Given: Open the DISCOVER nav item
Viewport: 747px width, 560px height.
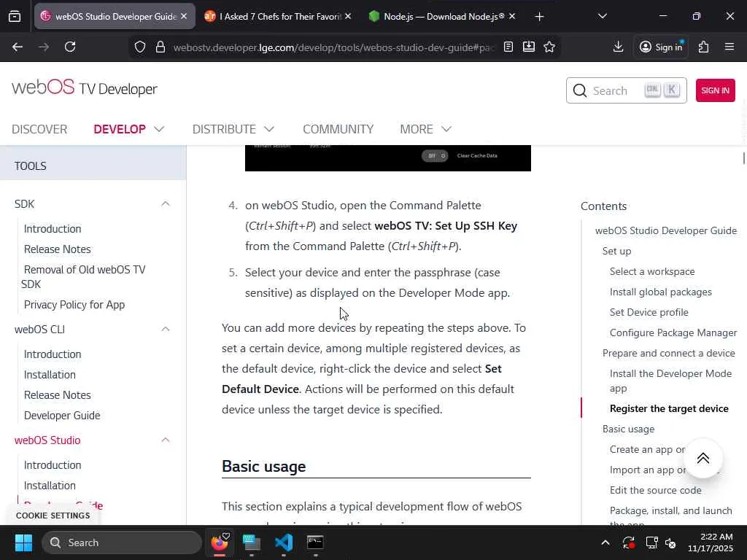Looking at the screenshot, I should (x=39, y=129).
